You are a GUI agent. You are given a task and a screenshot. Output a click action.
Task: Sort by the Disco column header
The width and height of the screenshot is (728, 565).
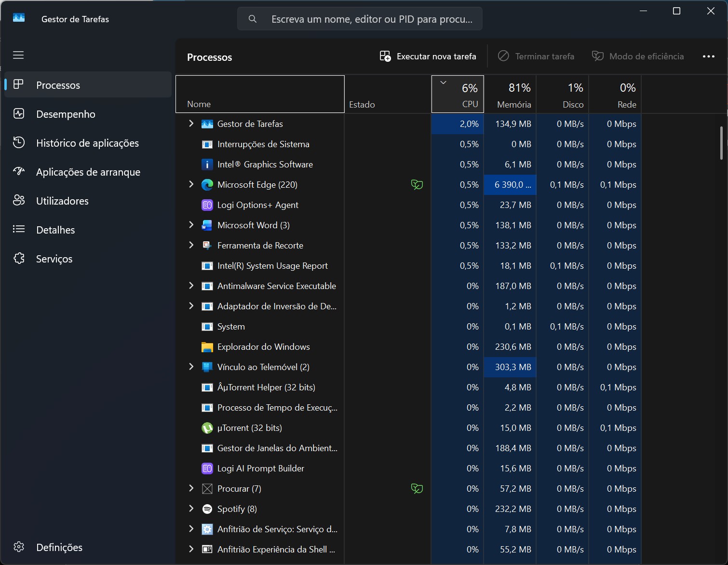click(x=563, y=95)
